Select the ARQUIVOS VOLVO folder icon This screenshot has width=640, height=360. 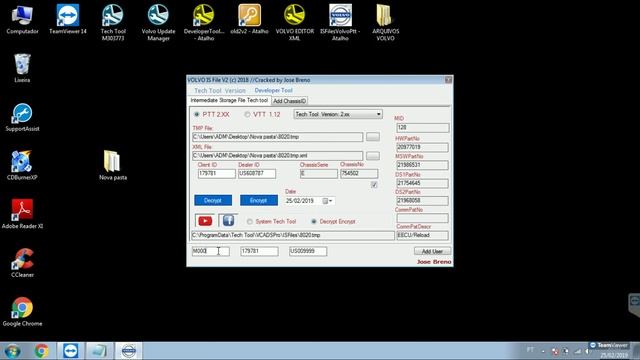pyautogui.click(x=385, y=22)
